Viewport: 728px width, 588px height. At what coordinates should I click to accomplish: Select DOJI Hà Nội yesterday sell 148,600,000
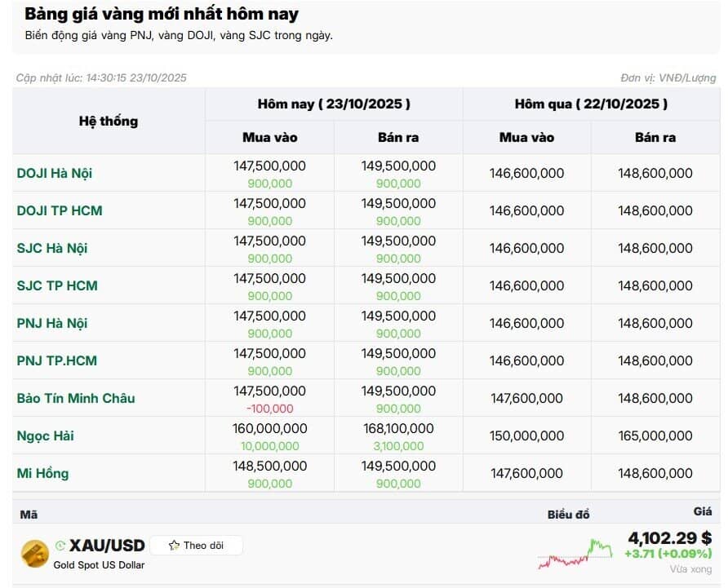pyautogui.click(x=655, y=173)
